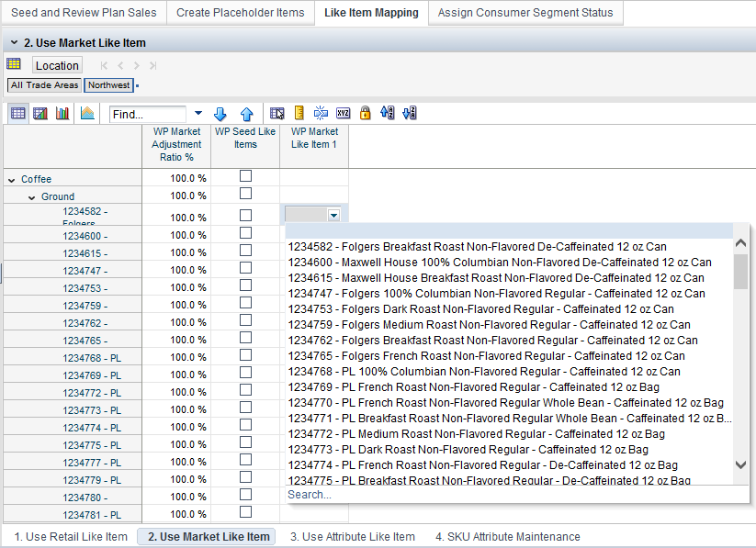Switch to grid and chart view icon
Image resolution: width=756 pixels, height=548 pixels.
[40, 114]
